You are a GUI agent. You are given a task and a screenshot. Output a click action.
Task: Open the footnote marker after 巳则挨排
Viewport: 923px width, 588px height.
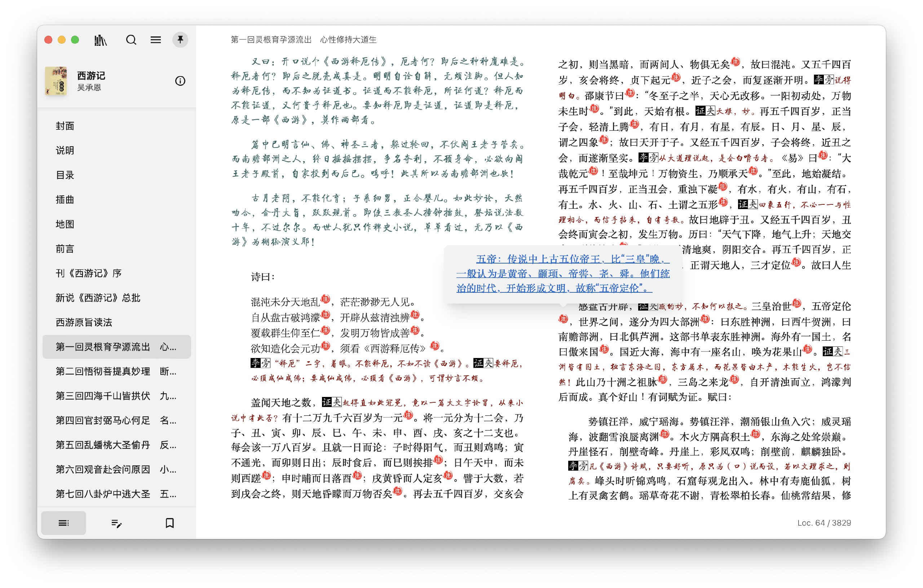click(x=438, y=459)
